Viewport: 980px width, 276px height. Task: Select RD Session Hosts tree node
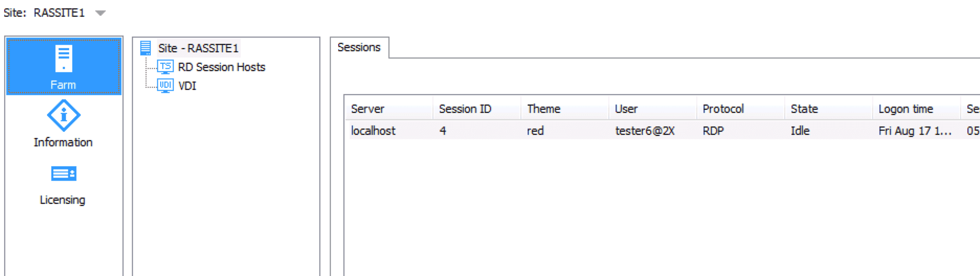pyautogui.click(x=221, y=67)
